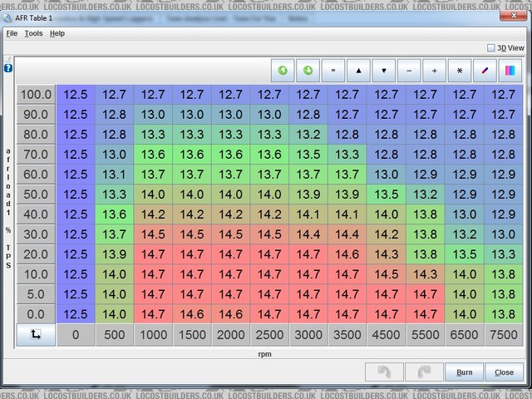Viewport: 532px width, 399px height.
Task: Open the Tools menu
Action: point(33,33)
